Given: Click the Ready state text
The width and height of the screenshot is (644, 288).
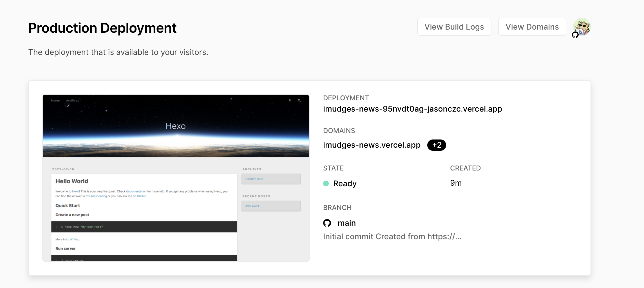Looking at the screenshot, I should click(345, 183).
